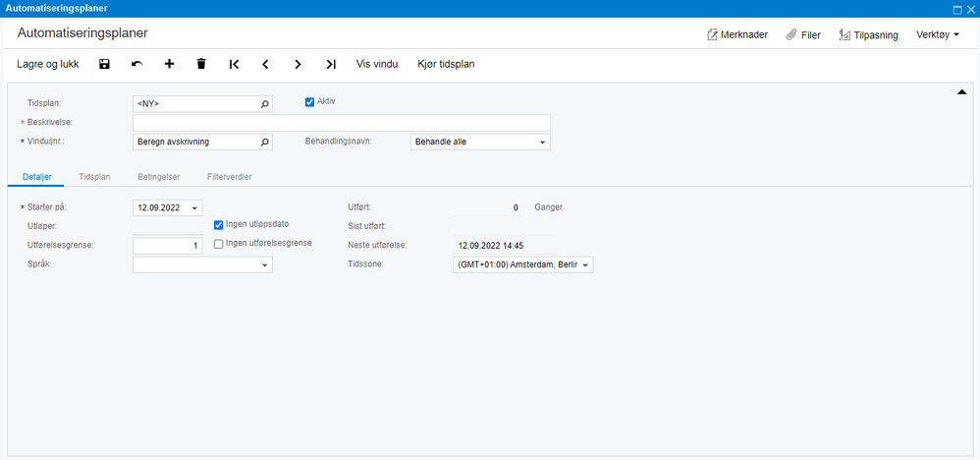The height and width of the screenshot is (460, 980).
Task: Enable Ingen utførelsesgrense checkbox
Action: [x=219, y=243]
